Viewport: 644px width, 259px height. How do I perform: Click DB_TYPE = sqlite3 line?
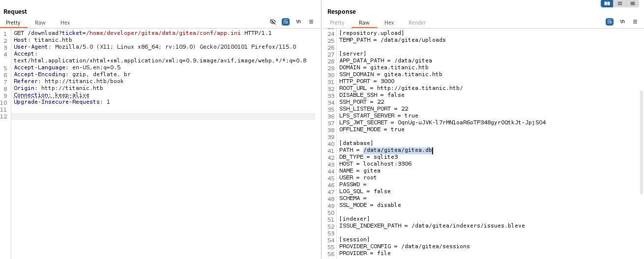(368, 157)
